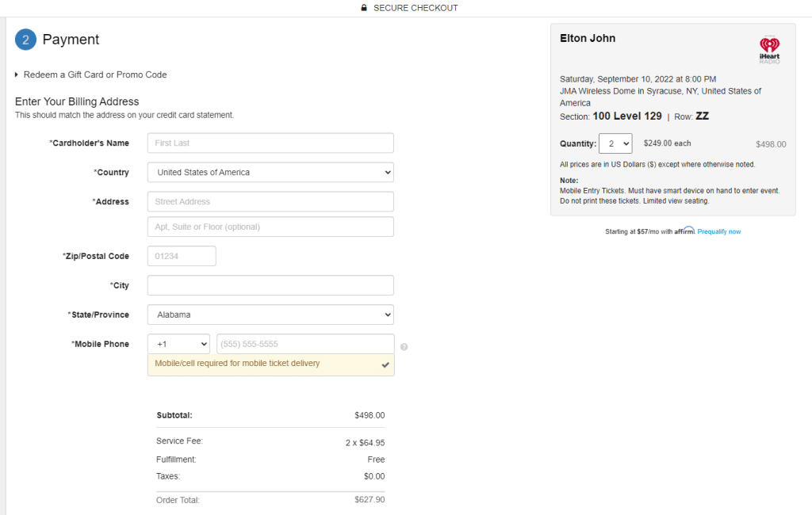Dismiss mobile delivery notice via checkmark
The image size is (812, 515).
click(385, 364)
